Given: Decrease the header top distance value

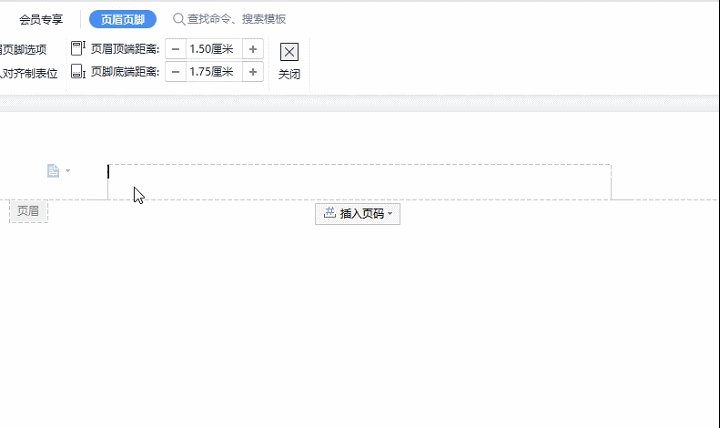Looking at the screenshot, I should tap(176, 49).
